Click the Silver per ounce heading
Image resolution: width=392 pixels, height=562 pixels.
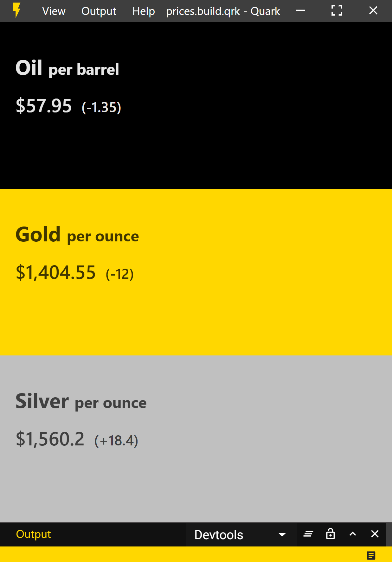pyautogui.click(x=81, y=401)
